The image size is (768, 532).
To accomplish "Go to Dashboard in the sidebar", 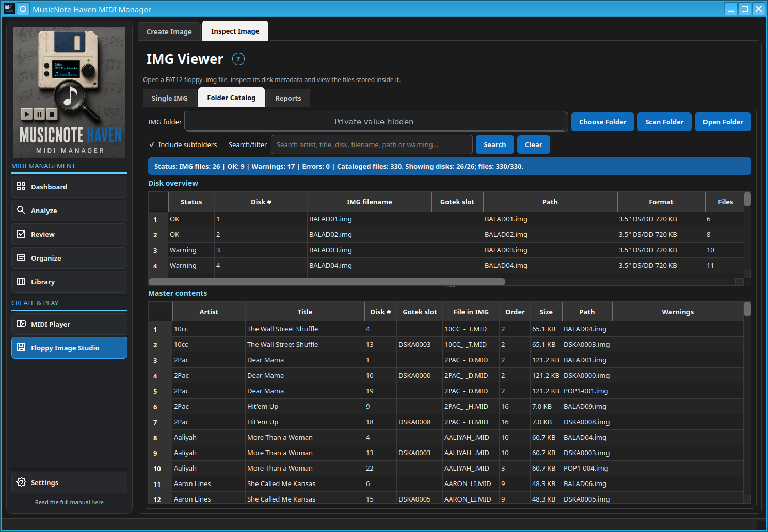I will pos(69,187).
